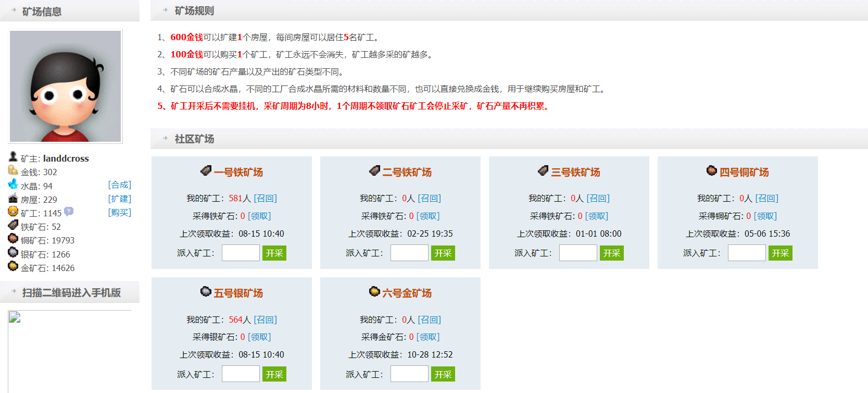Click 开采 button in 五号银矿场
868x393 pixels.
pyautogui.click(x=274, y=374)
